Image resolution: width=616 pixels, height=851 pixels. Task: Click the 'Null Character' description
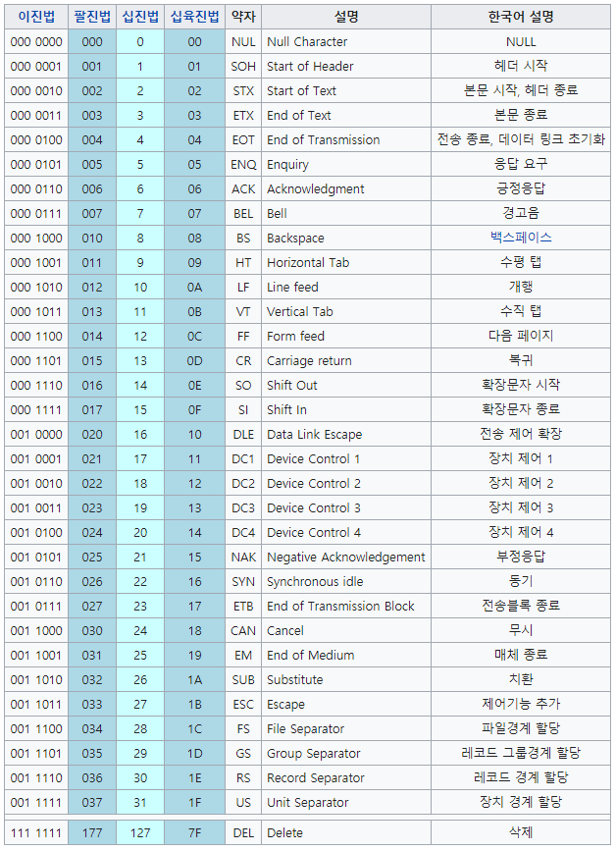[x=307, y=42]
